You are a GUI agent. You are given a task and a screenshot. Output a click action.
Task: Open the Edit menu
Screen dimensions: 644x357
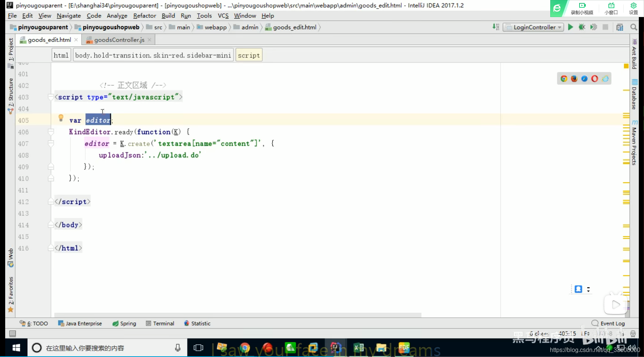click(x=27, y=16)
